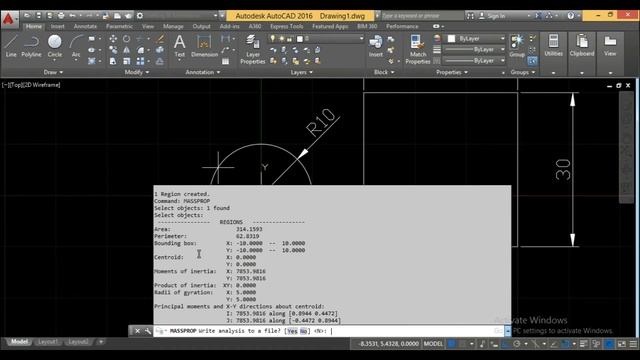The height and width of the screenshot is (360, 640).
Task: Switch to the Model tab
Action: coord(19,342)
